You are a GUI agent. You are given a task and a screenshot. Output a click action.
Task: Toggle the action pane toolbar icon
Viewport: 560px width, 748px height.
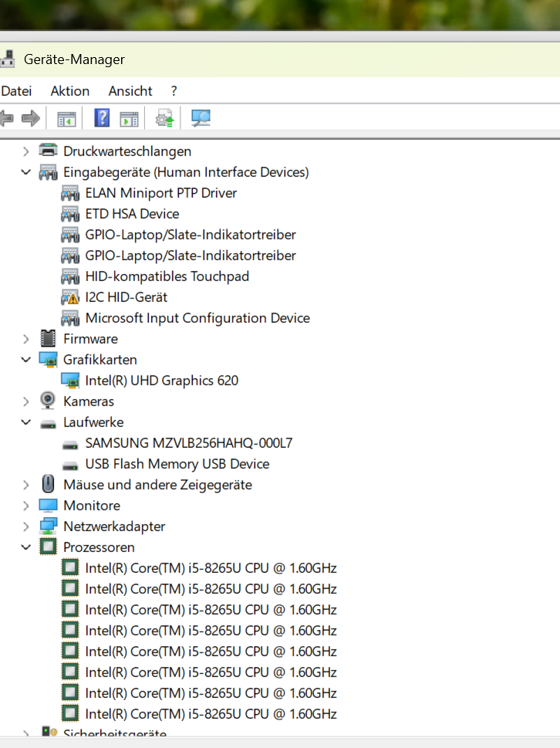click(129, 119)
